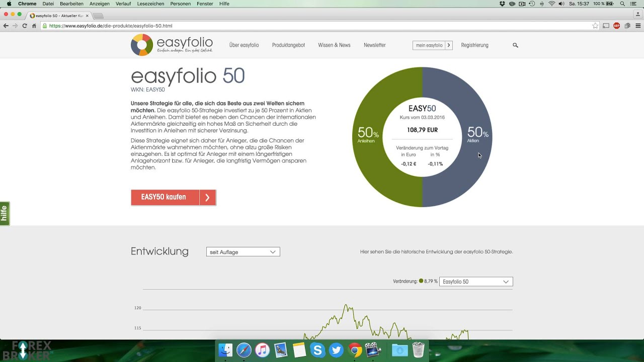Screen dimensions: 644x362
Task: Open iTunes from the dock
Action: click(262, 349)
